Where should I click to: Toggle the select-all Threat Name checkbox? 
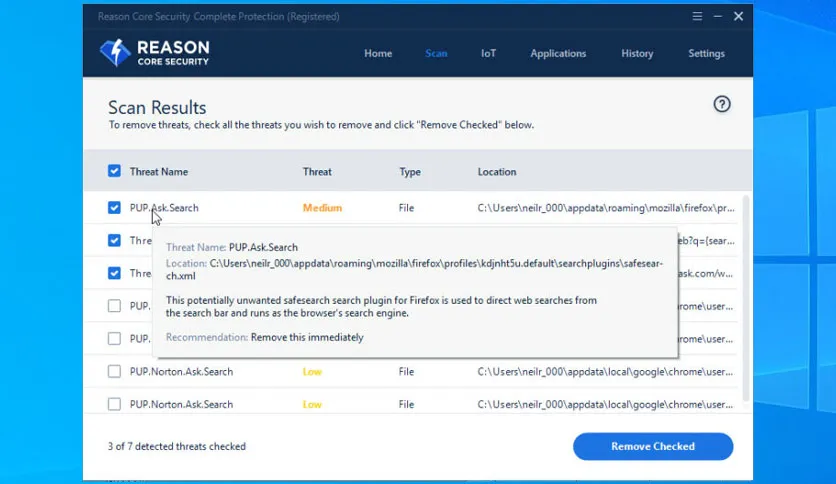click(114, 171)
